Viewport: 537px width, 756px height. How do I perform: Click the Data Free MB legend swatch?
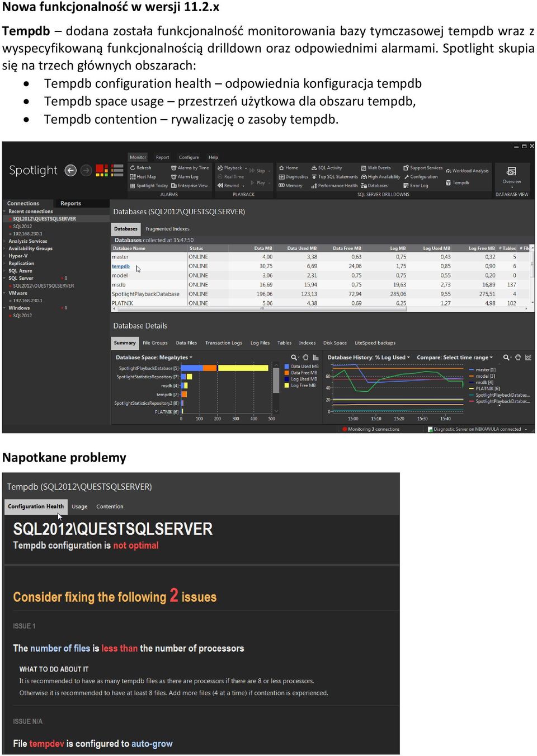click(288, 373)
